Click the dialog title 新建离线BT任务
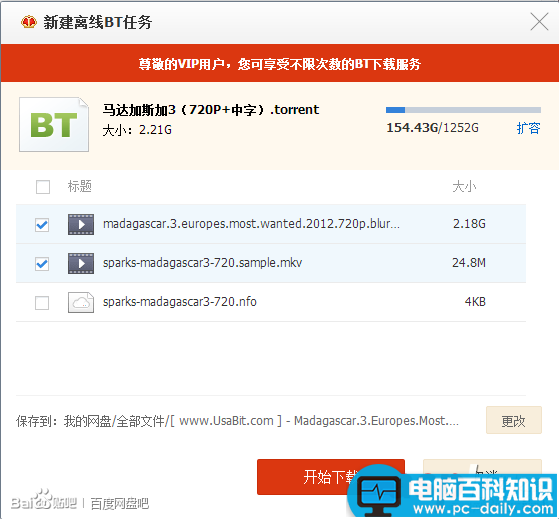The height and width of the screenshot is (519, 559). pyautogui.click(x=98, y=22)
